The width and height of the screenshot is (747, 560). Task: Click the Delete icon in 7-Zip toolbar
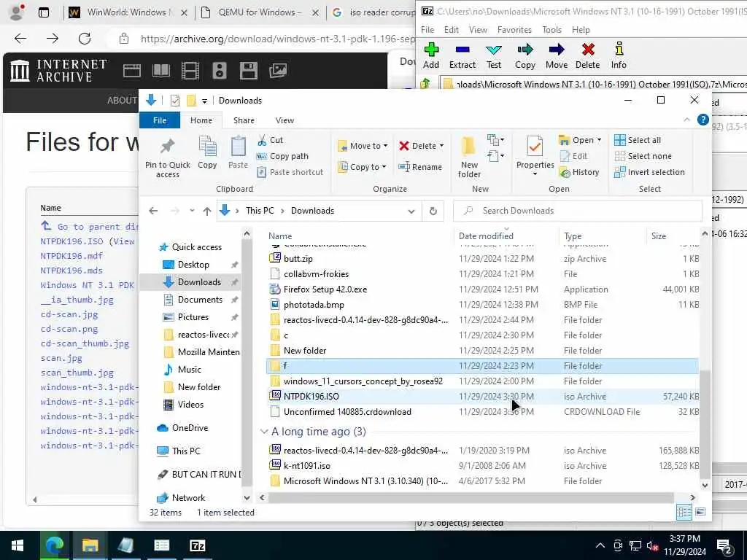click(x=587, y=55)
